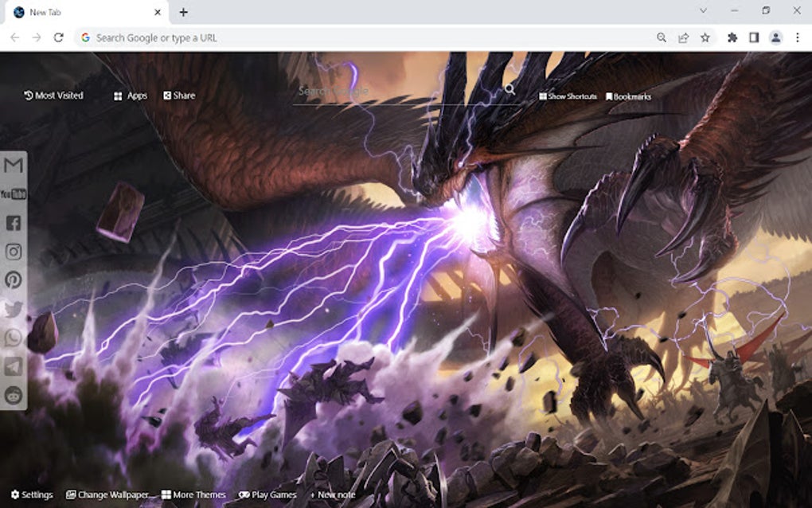Expand the Apps section

(x=128, y=96)
